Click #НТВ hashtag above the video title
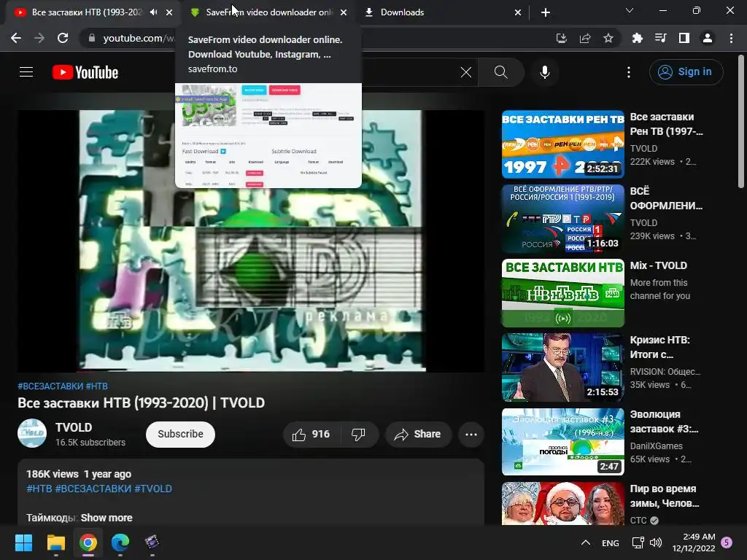This screenshot has height=560, width=747. pos(97,386)
